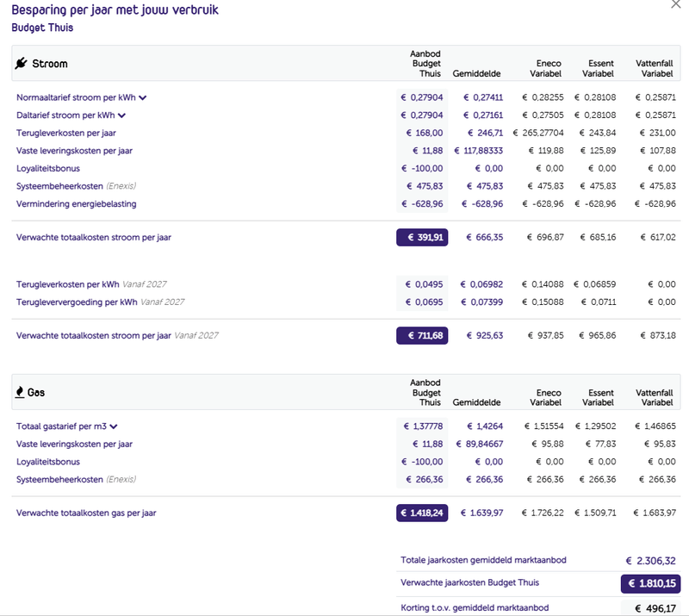The width and height of the screenshot is (689, 616).
Task: Click the Budget Thuis subtitle
Action: 42,28
